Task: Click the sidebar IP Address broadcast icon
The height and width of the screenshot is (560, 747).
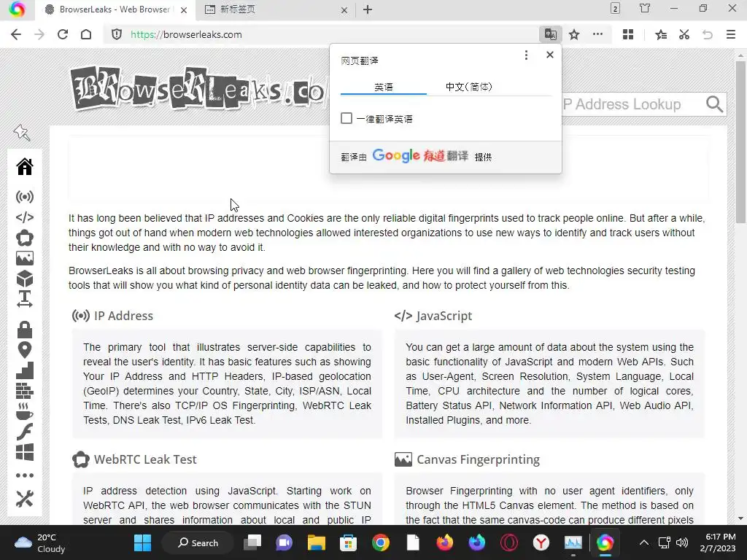Action: point(25,197)
